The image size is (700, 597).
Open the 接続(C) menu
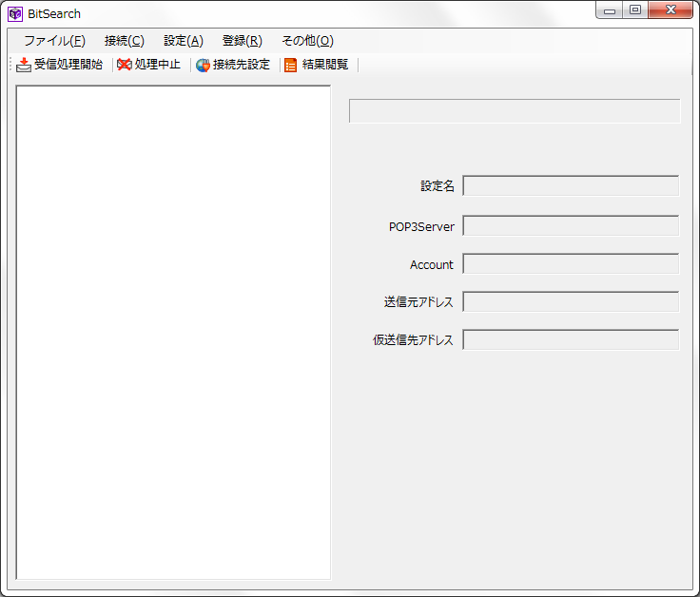(125, 41)
